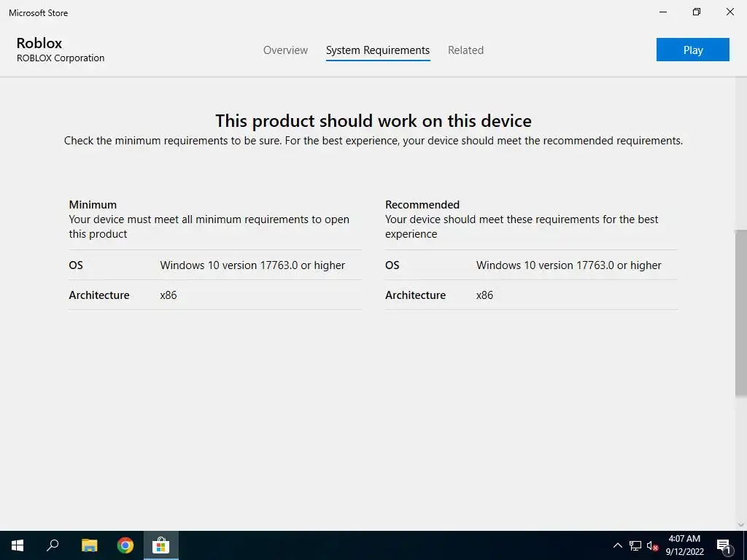Image resolution: width=747 pixels, height=560 pixels.
Task: Launch Google Chrome from taskbar
Action: click(x=125, y=545)
